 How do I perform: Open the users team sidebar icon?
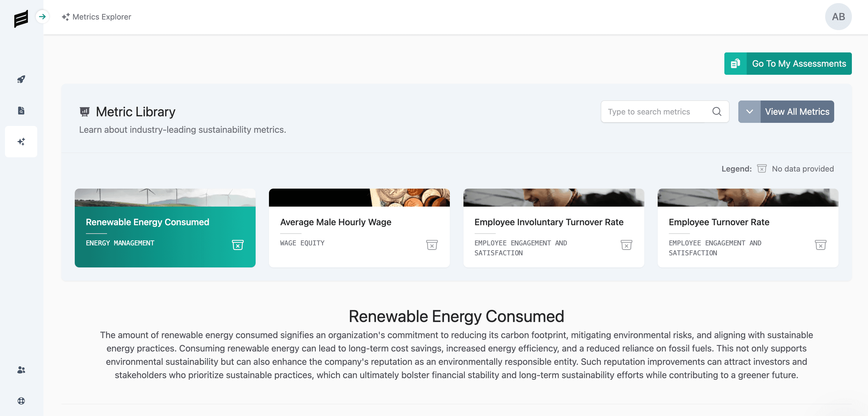(x=21, y=370)
